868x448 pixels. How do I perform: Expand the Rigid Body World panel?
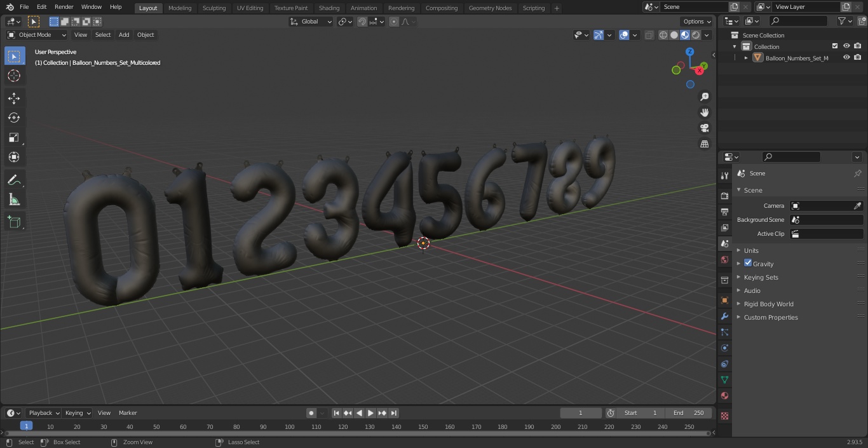pos(768,304)
